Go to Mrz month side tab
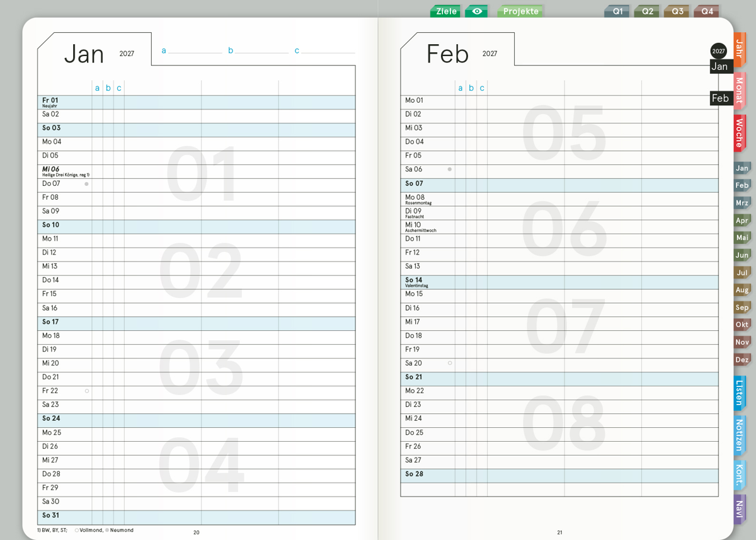Screen dimensions: 756x540 coord(742,203)
